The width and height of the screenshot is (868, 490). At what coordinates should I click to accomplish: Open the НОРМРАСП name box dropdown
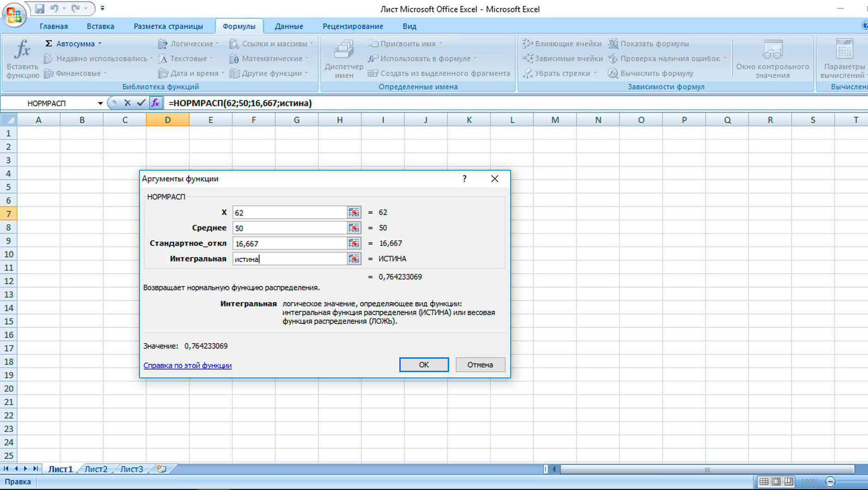coord(100,103)
